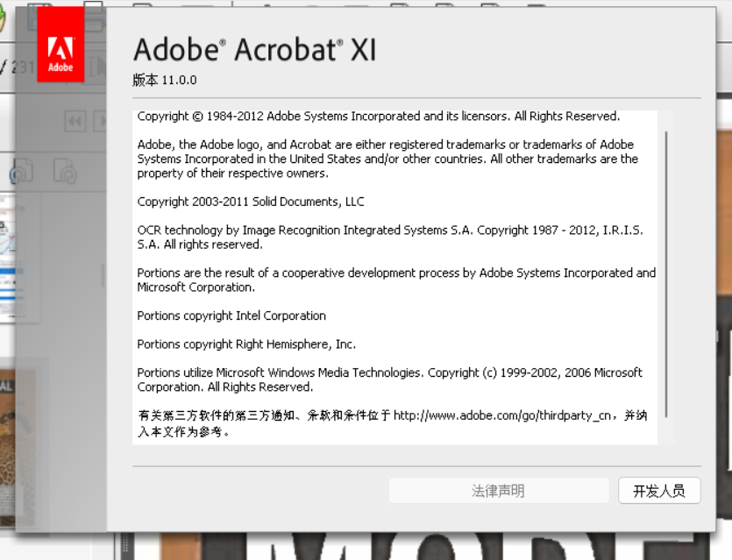The image size is (732, 560).
Task: Click the leftmost rotate-page icon in background panel
Action: click(21, 171)
